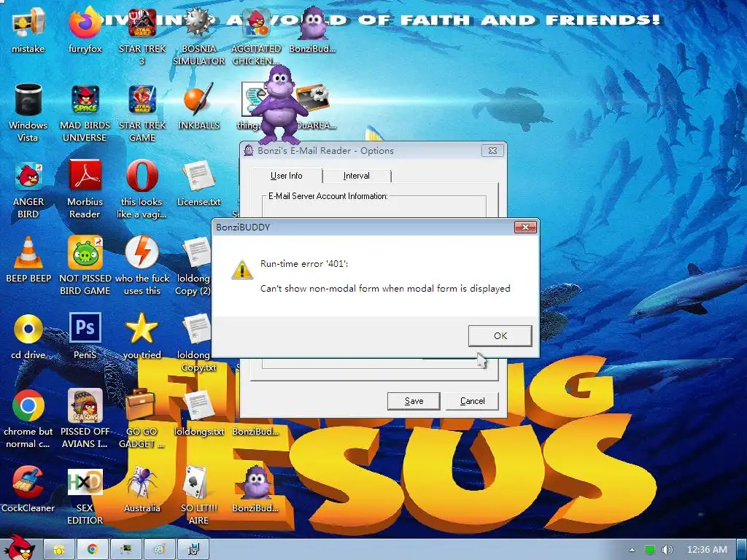
Task: Open the STAR TREK GAME icon
Action: coord(142,113)
